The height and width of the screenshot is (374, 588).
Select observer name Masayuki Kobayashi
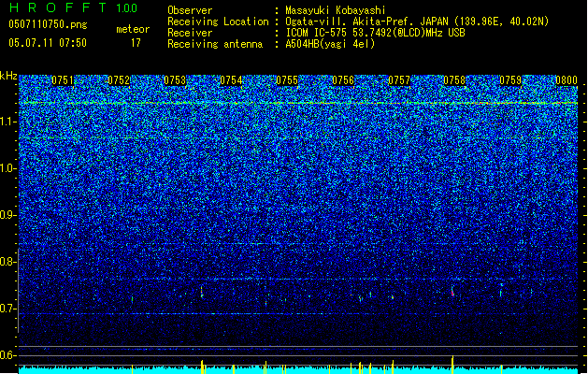(x=336, y=10)
